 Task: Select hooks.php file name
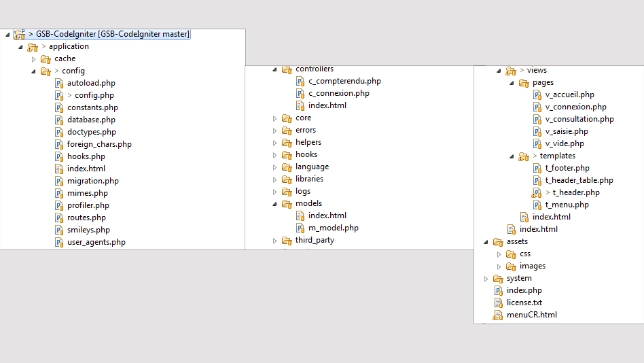[x=86, y=156]
